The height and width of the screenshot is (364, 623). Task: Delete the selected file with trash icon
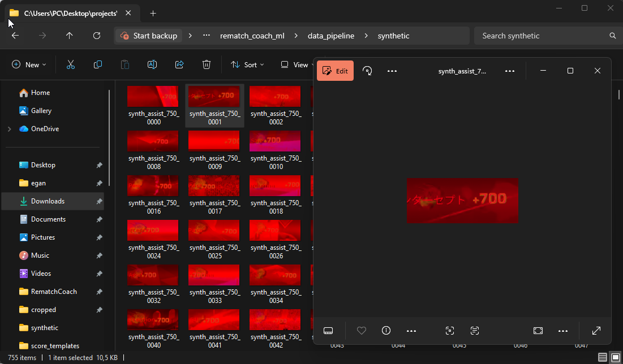click(206, 64)
